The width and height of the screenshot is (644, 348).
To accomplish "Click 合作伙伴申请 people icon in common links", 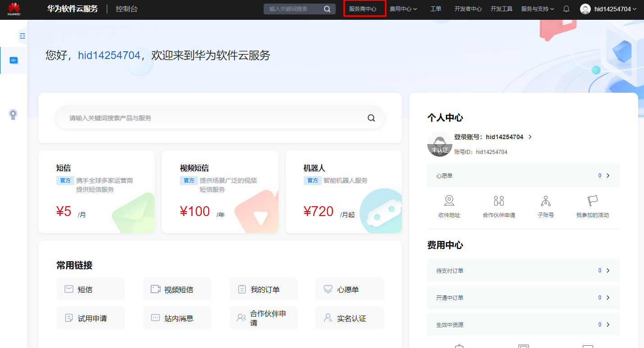I will pyautogui.click(x=242, y=318).
